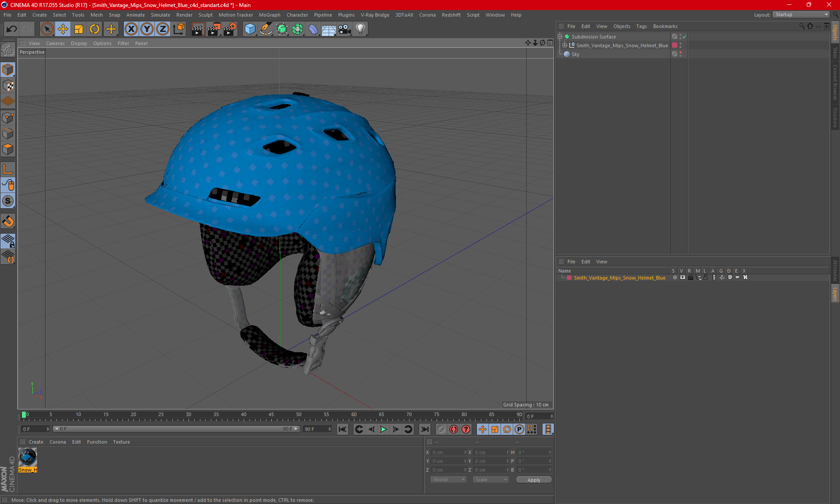
Task: Toggle the layer's View eye icon
Action: [682, 277]
